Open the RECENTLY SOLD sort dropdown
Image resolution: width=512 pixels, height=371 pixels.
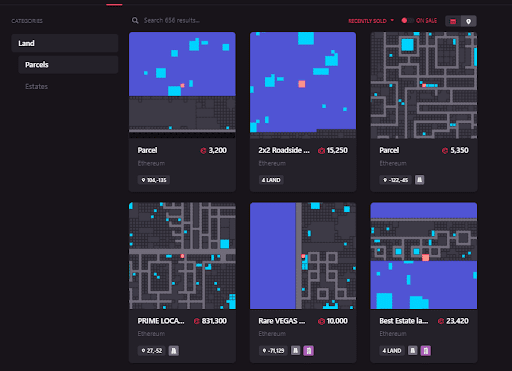point(371,21)
